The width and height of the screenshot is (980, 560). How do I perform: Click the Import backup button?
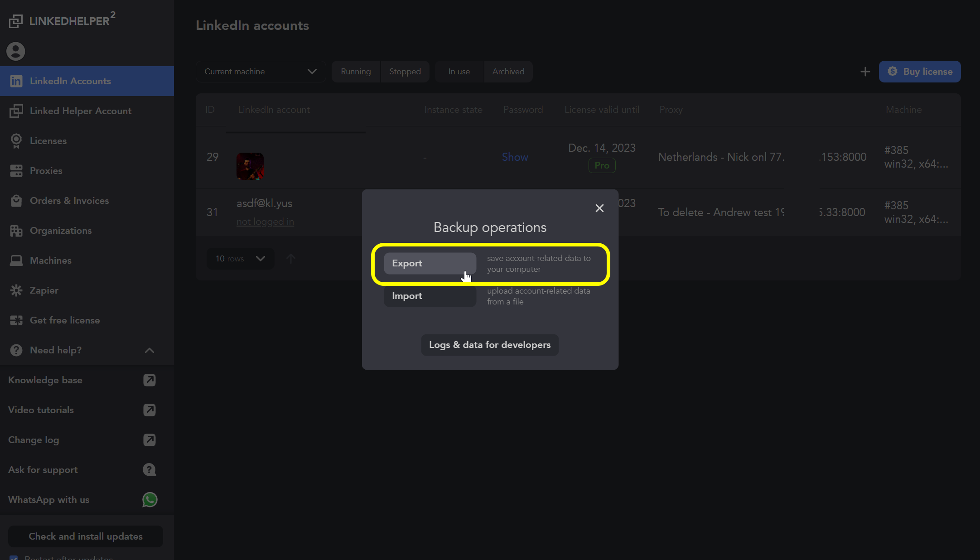click(x=430, y=296)
